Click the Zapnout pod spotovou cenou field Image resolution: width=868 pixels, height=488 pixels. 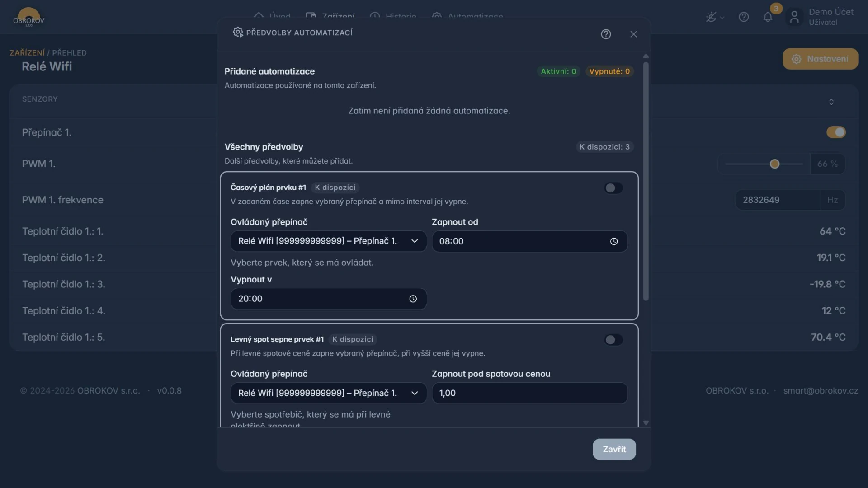(529, 393)
